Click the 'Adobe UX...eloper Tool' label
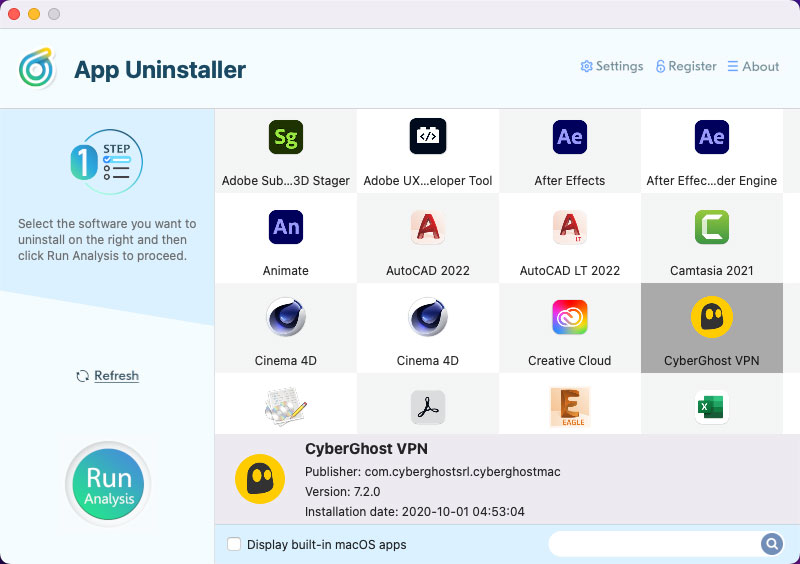The image size is (800, 564). (428, 181)
